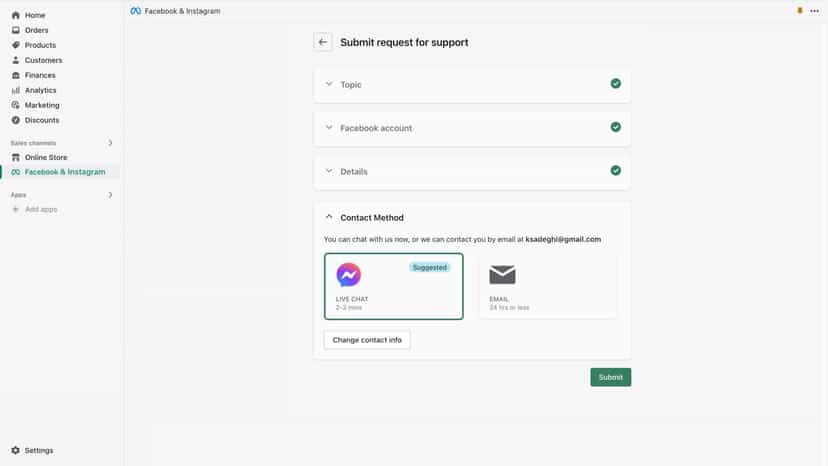The image size is (828, 466).
Task: Click the Products tag icon
Action: coord(15,45)
